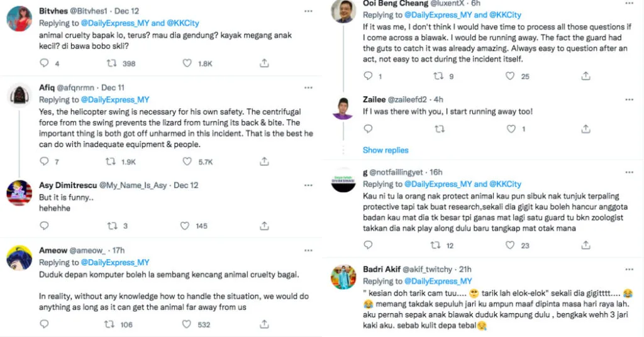Like Zailee's running away tweet
Screen dimensions: 644x337
pyautogui.click(x=511, y=129)
